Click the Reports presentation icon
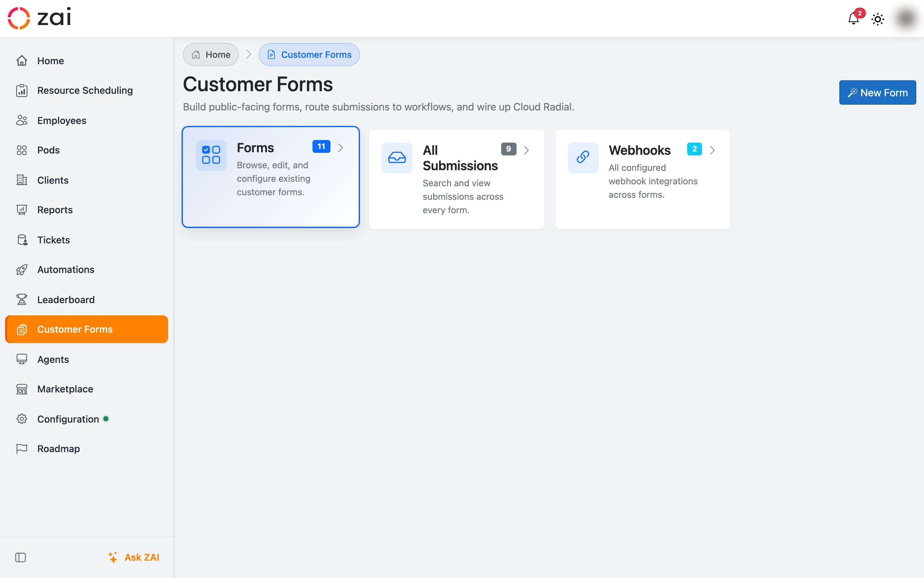This screenshot has height=578, width=924. point(22,209)
